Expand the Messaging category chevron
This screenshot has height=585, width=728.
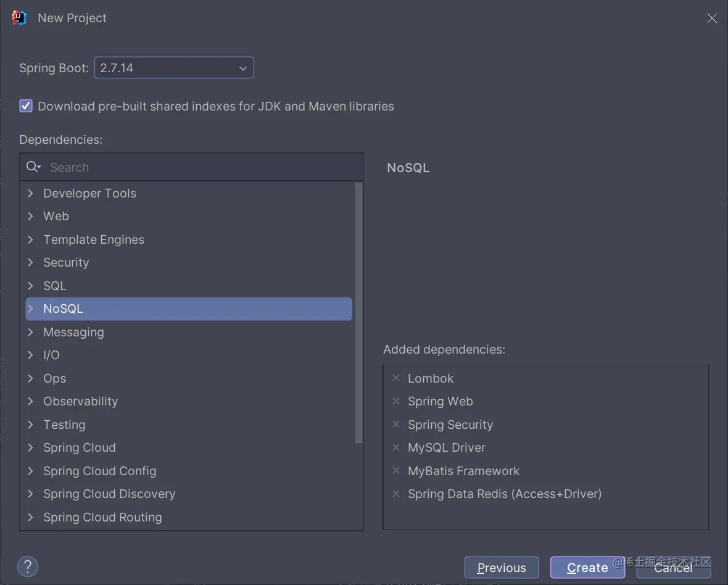tap(31, 332)
